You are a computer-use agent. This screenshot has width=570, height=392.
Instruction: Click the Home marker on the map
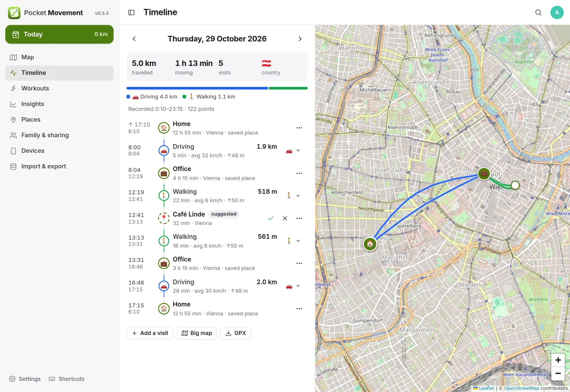[x=370, y=244]
